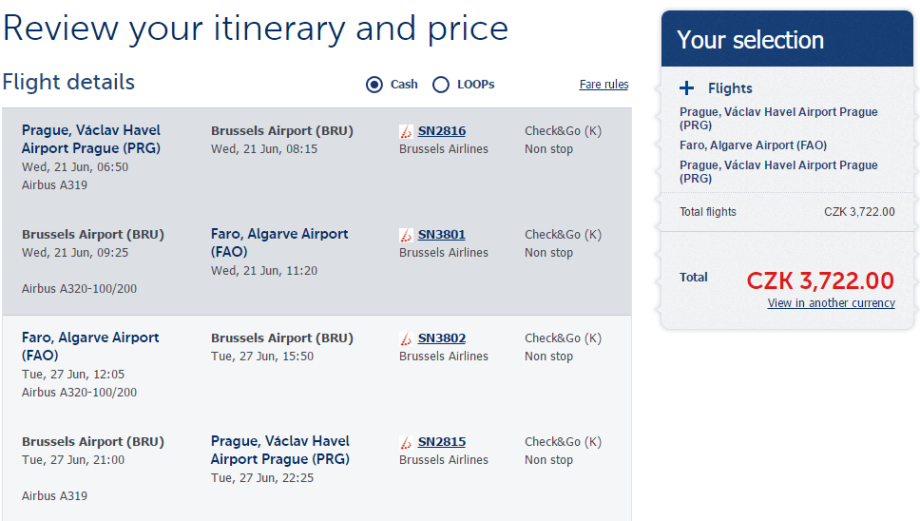Open flight SN2816 details link

(441, 131)
